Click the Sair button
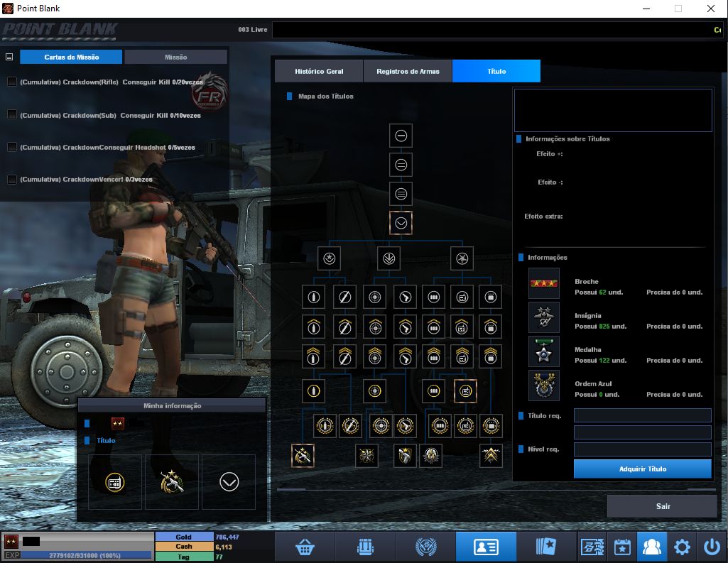This screenshot has height=563, width=728. tap(663, 506)
